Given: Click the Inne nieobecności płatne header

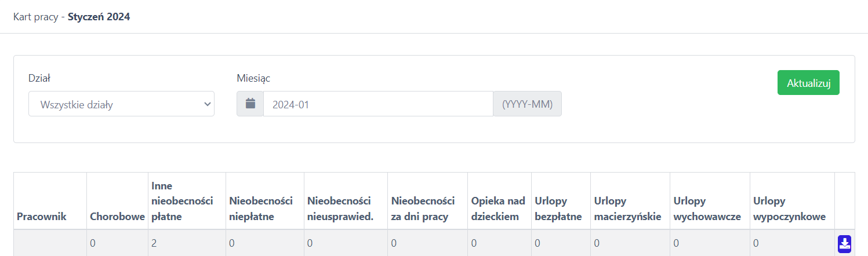Looking at the screenshot, I should tap(182, 201).
